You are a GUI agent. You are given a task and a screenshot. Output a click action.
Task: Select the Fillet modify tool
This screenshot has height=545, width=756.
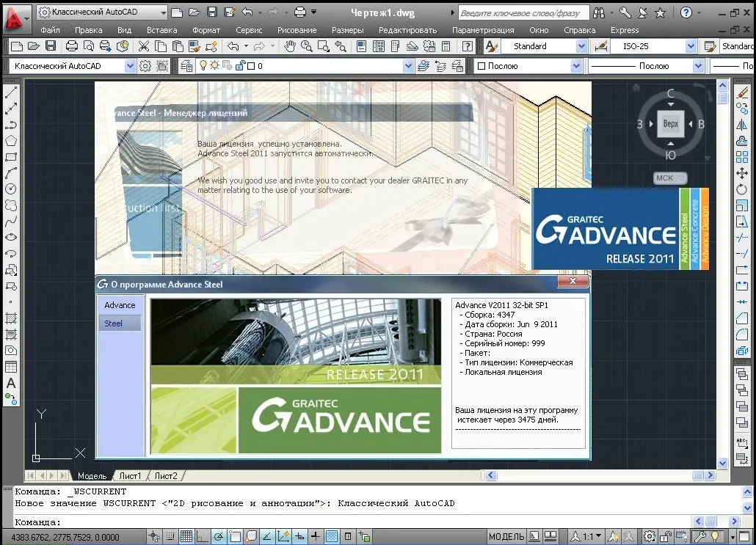coord(742,334)
